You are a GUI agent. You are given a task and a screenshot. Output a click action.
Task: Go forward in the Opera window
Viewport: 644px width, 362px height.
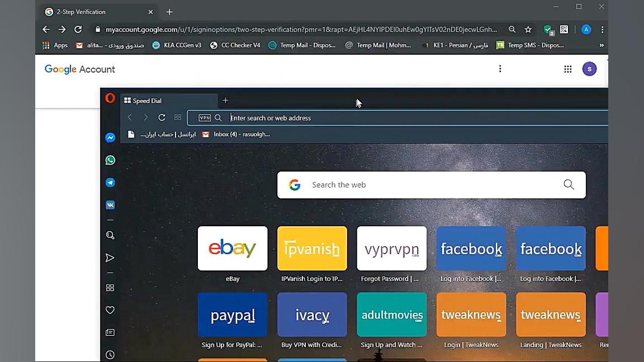pyautogui.click(x=145, y=117)
